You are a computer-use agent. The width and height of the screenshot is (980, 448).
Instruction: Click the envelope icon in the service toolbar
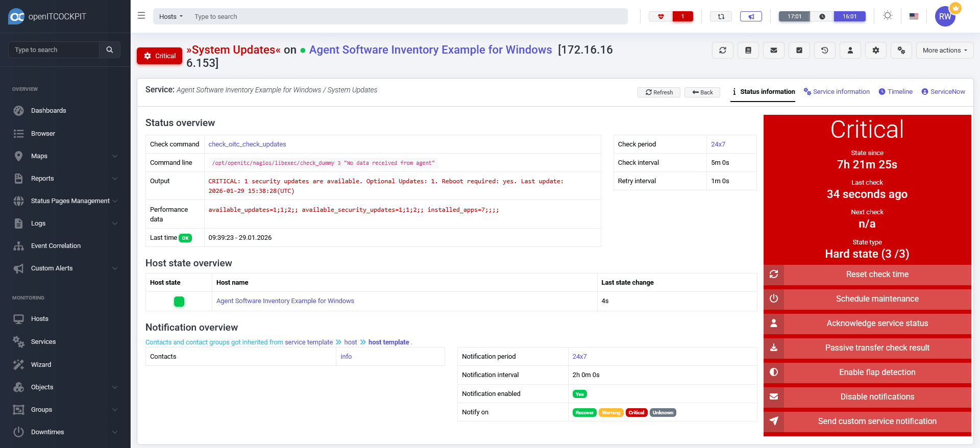(x=773, y=51)
